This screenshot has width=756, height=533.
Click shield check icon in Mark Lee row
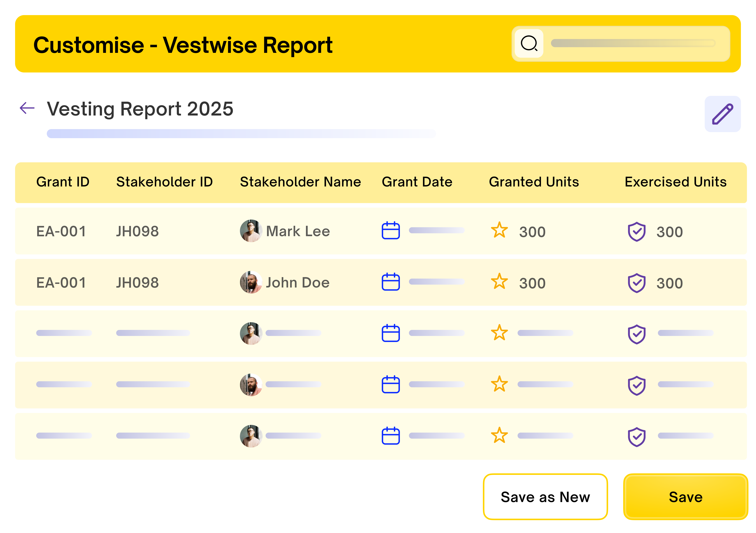[636, 232]
